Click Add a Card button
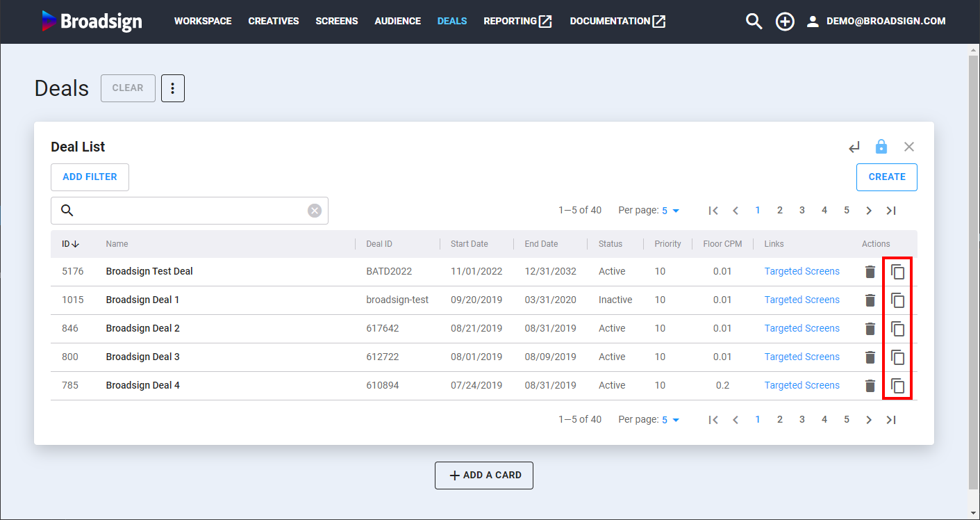Viewport: 980px width, 520px height. pyautogui.click(x=484, y=476)
